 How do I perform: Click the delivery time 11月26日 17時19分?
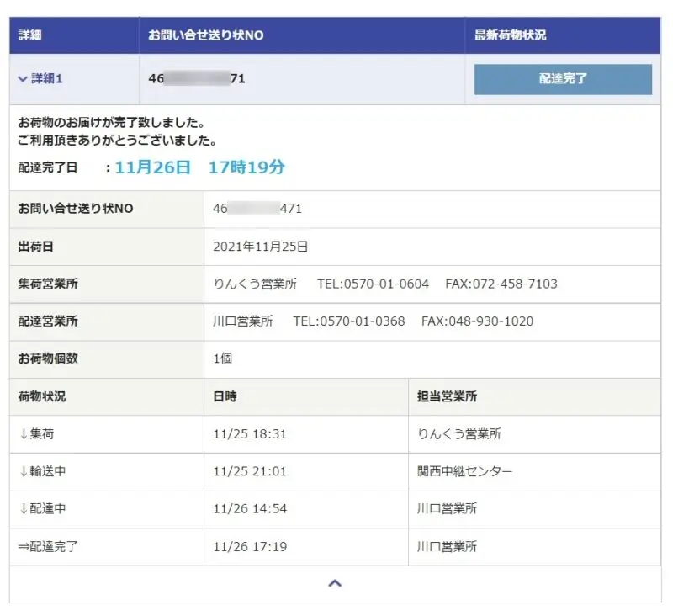pos(200,167)
